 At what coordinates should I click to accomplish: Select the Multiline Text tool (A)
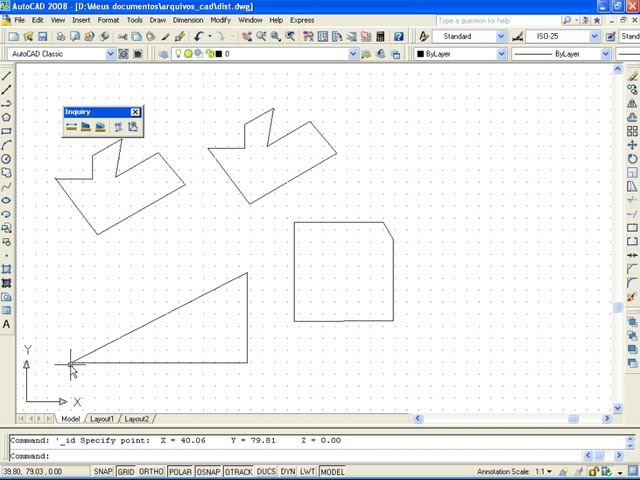pos(6,324)
